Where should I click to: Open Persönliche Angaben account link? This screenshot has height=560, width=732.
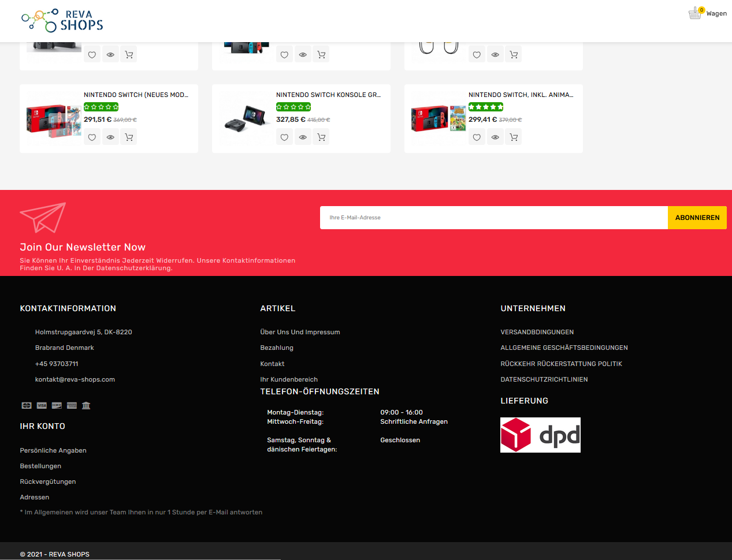[53, 450]
